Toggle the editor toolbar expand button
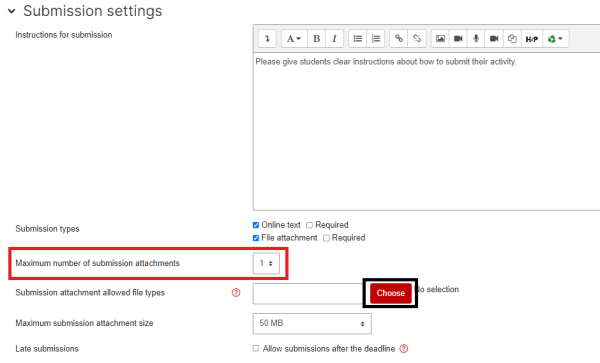This screenshot has height=363, width=600. [267, 39]
